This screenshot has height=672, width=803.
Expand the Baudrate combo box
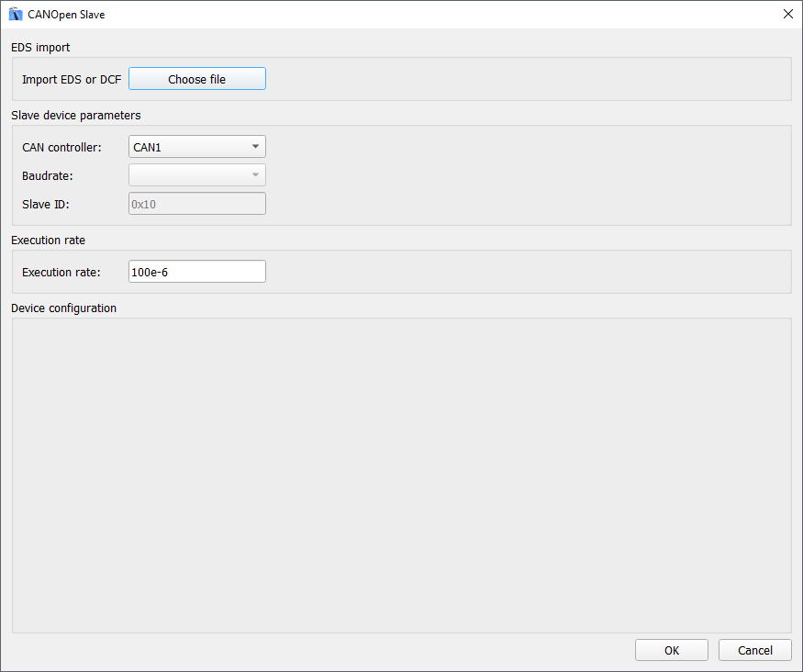196,175
